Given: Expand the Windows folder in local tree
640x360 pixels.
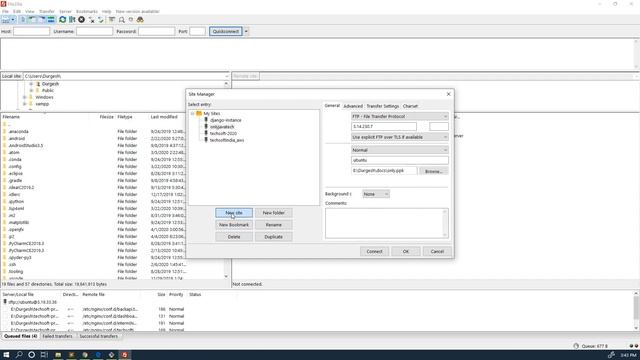Looking at the screenshot, I should [24, 97].
